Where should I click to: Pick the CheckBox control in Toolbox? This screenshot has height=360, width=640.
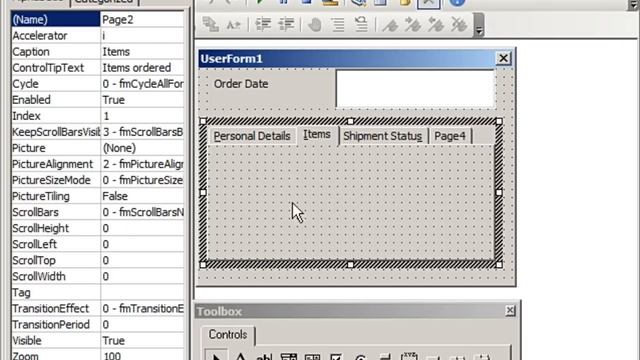[336, 356]
